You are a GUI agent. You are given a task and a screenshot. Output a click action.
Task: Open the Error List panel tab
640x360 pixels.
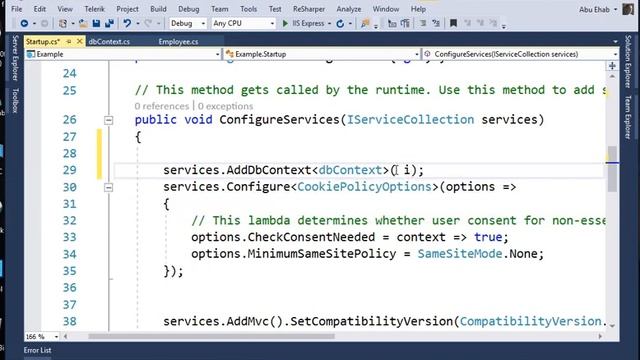[x=37, y=350]
